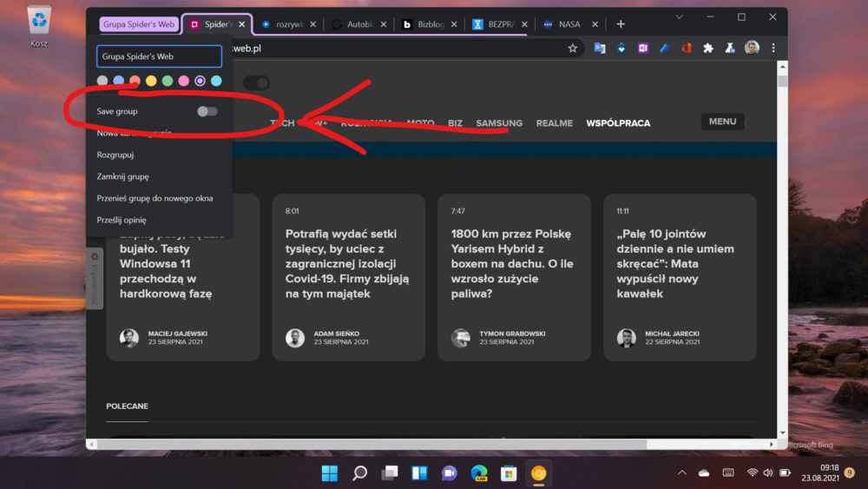Open the Windows Start menu
Screen dimensions: 868x489
(330, 473)
